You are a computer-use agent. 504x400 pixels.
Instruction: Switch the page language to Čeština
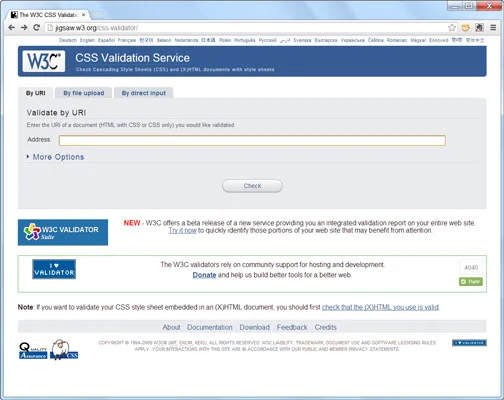(376, 40)
